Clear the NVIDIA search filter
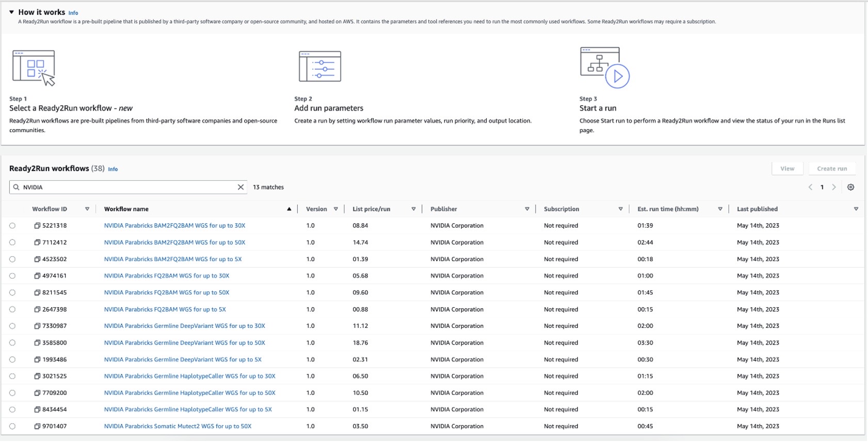The height and width of the screenshot is (442, 868). 240,187
